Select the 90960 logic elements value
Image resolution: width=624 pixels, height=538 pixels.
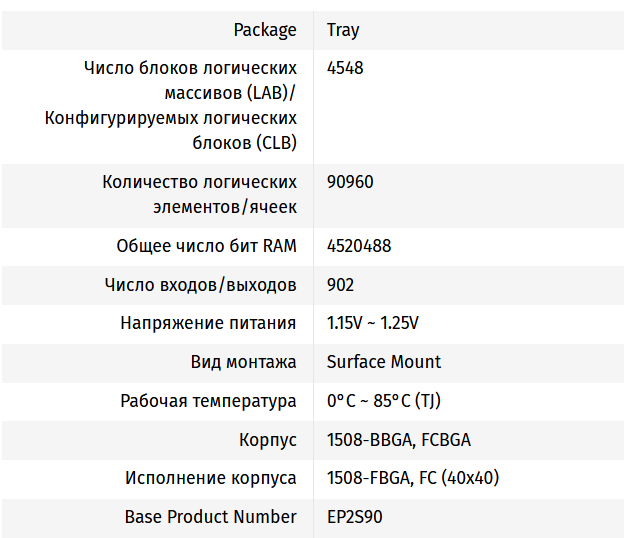pos(349,182)
